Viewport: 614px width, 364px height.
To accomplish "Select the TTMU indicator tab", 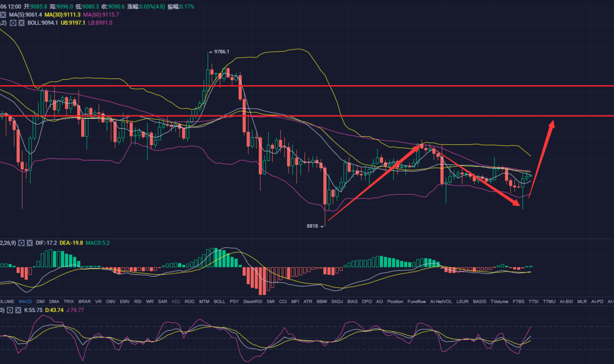I will (x=549, y=301).
